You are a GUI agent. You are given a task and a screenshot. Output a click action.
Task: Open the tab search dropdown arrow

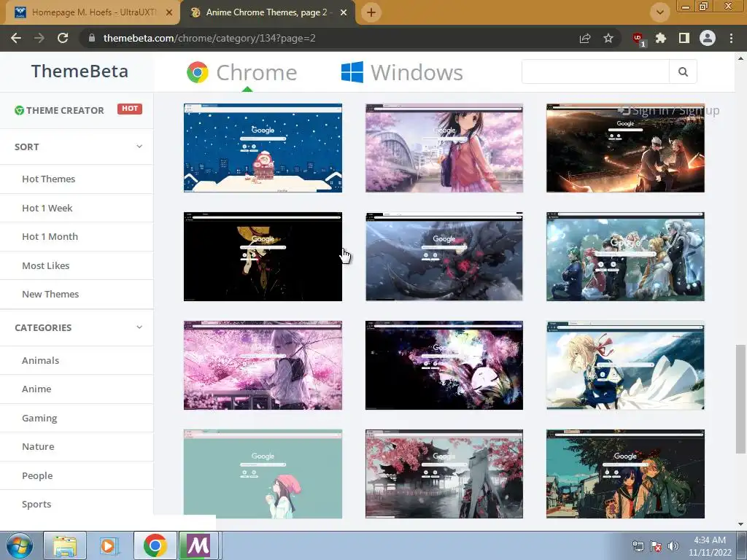click(x=659, y=12)
